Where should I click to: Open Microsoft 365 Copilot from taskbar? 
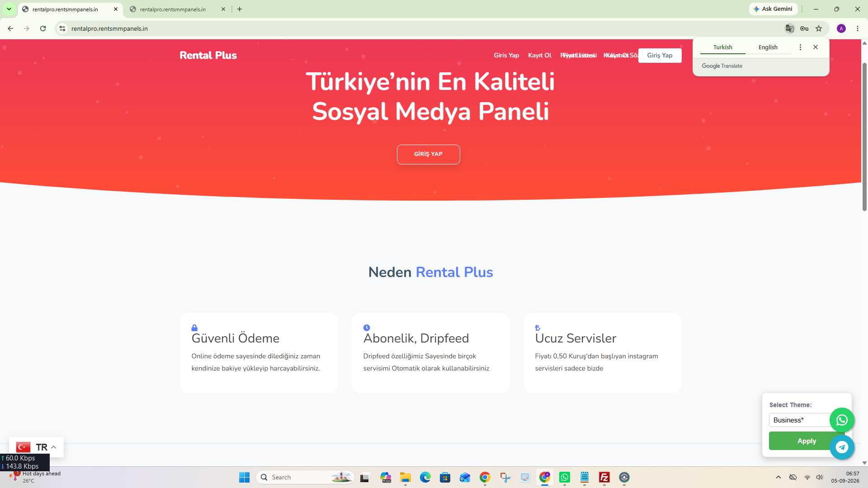(x=386, y=477)
